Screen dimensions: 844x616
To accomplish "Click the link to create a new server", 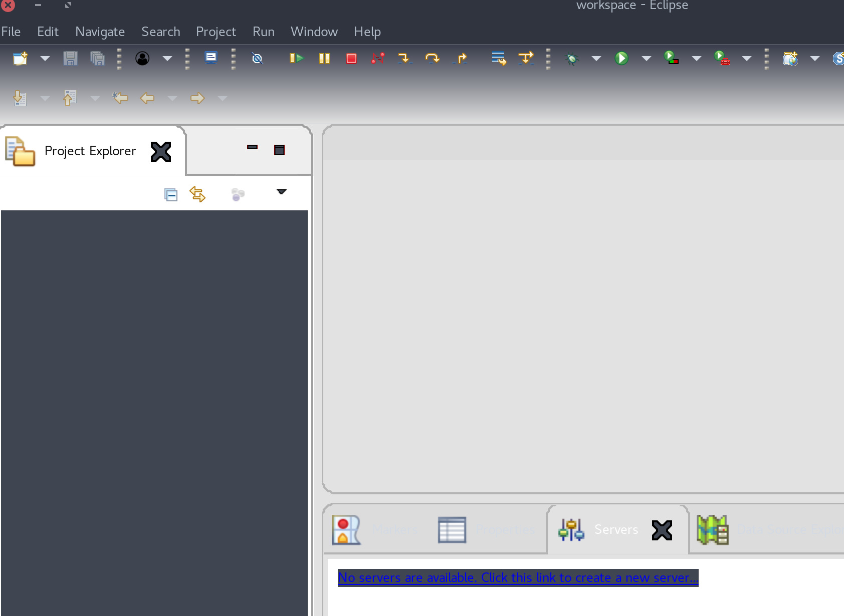I will 518,577.
